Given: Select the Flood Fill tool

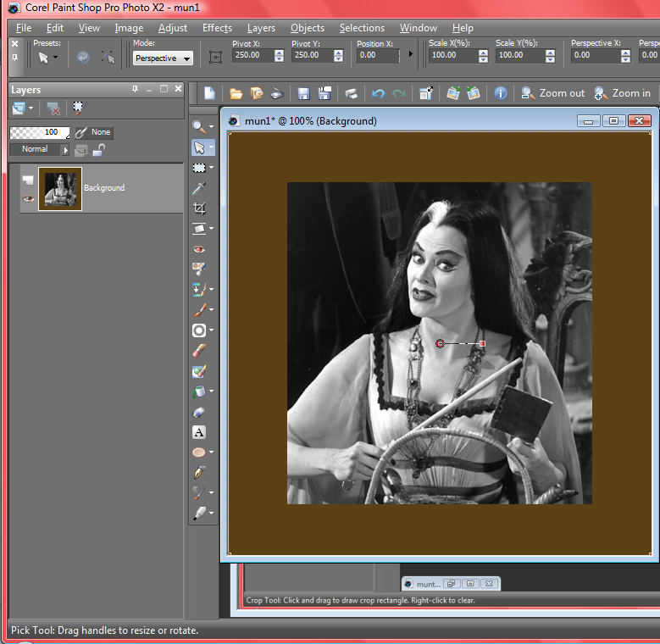Looking at the screenshot, I should click(x=198, y=391).
